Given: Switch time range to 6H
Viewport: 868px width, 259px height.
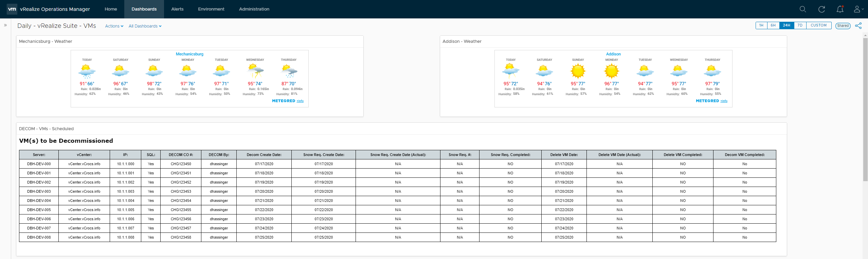Looking at the screenshot, I should pyautogui.click(x=773, y=25).
